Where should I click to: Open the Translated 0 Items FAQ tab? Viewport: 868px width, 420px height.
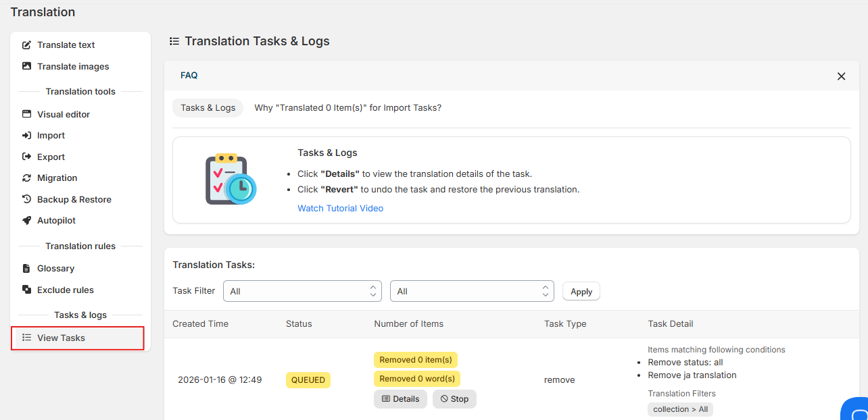347,108
